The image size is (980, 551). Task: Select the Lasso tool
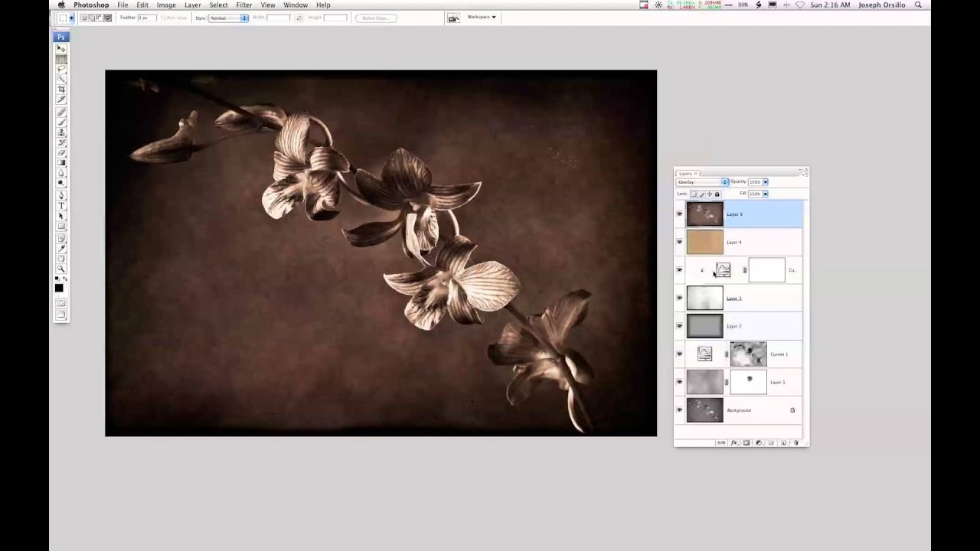(61, 69)
